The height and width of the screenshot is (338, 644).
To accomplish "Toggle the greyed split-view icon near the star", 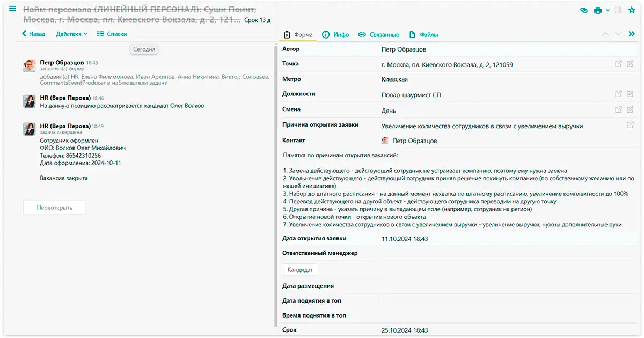I will click(x=618, y=10).
